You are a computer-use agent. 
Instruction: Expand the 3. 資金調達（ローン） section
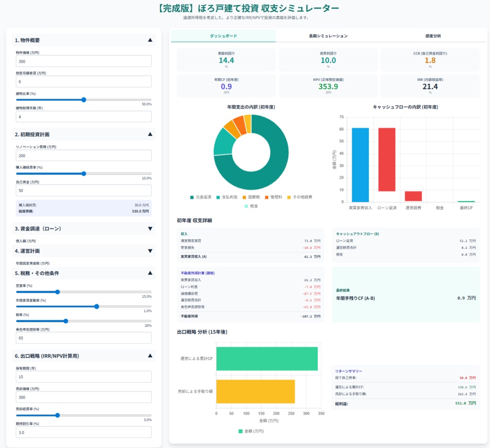(84, 228)
